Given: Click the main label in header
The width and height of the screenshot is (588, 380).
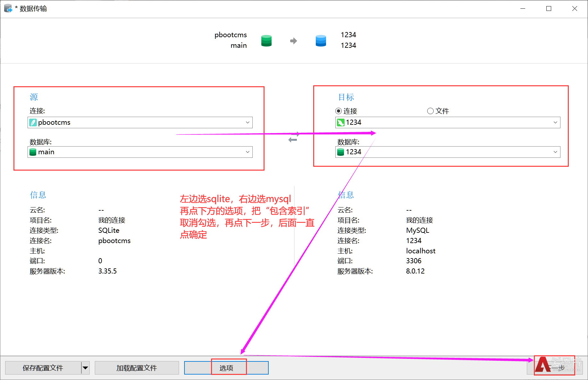Looking at the screenshot, I should pyautogui.click(x=239, y=46).
